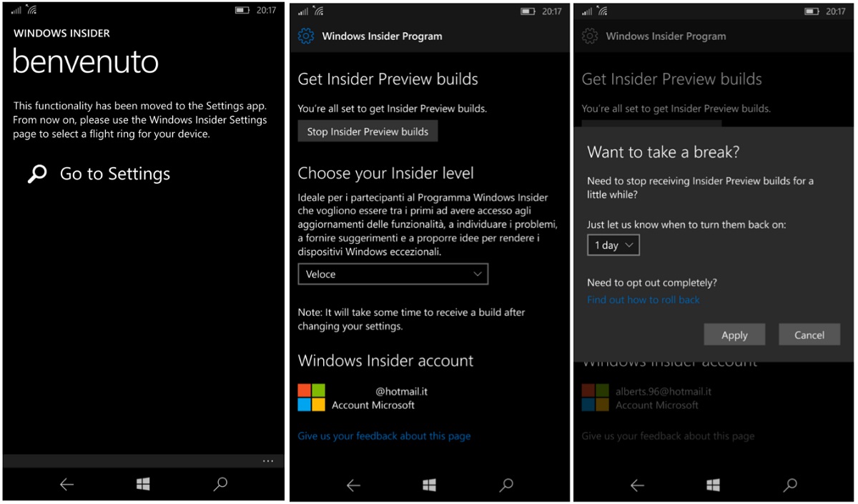Click settings gear icon in middle screen header
The height and width of the screenshot is (504, 858).
306,36
